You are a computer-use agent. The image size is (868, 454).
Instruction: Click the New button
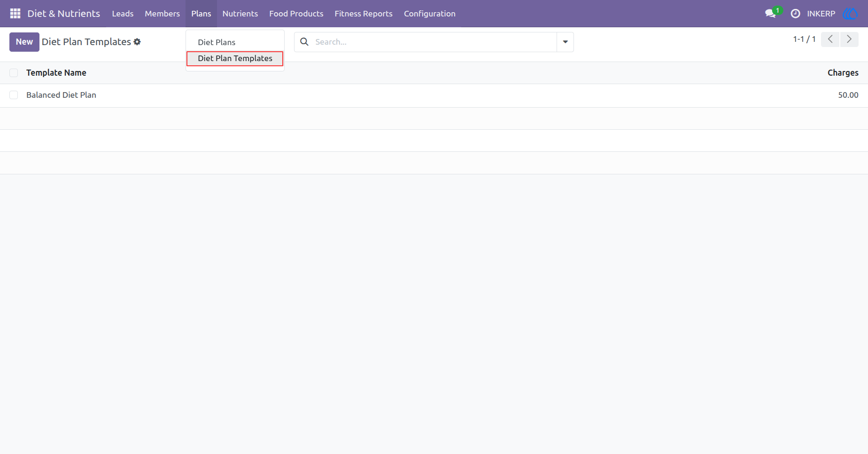[x=24, y=42]
